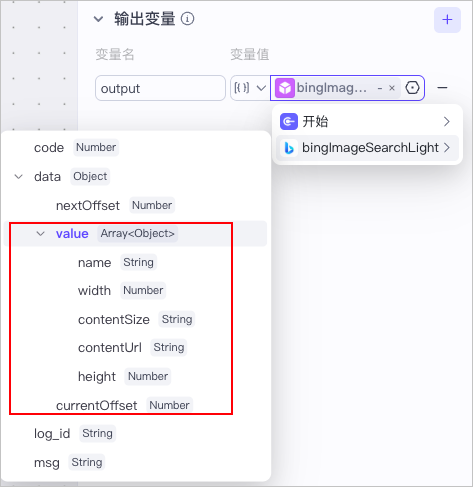Click the 变量值 column label

tap(250, 54)
